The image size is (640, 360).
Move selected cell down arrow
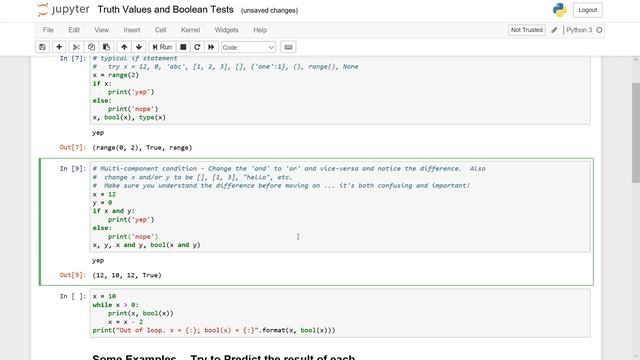[139, 47]
